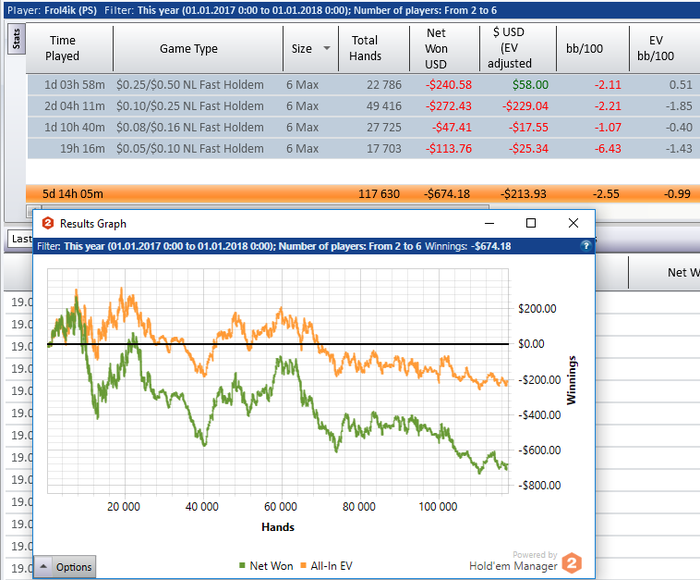Viewport: 700px width, 580px height.
Task: Select the $0.05/$0.10 NL Fast Holdem row
Action: [363, 149]
